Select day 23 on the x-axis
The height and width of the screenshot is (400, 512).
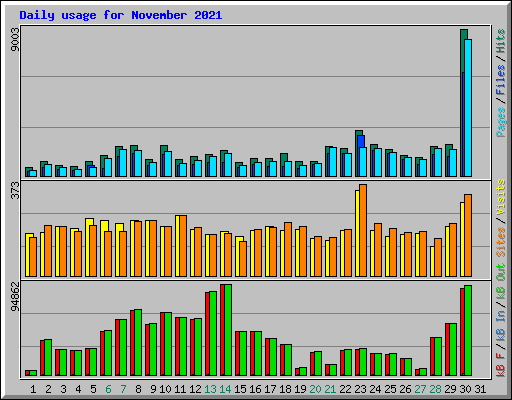click(x=360, y=389)
